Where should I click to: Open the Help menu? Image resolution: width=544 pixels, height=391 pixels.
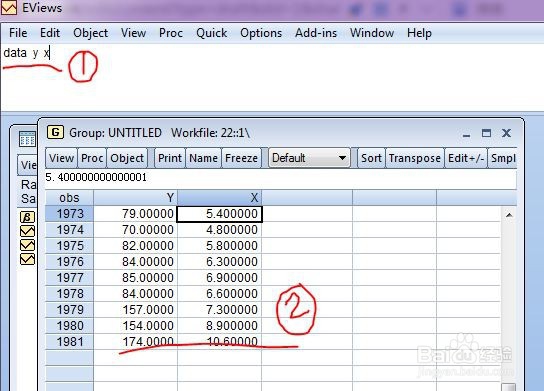click(419, 33)
